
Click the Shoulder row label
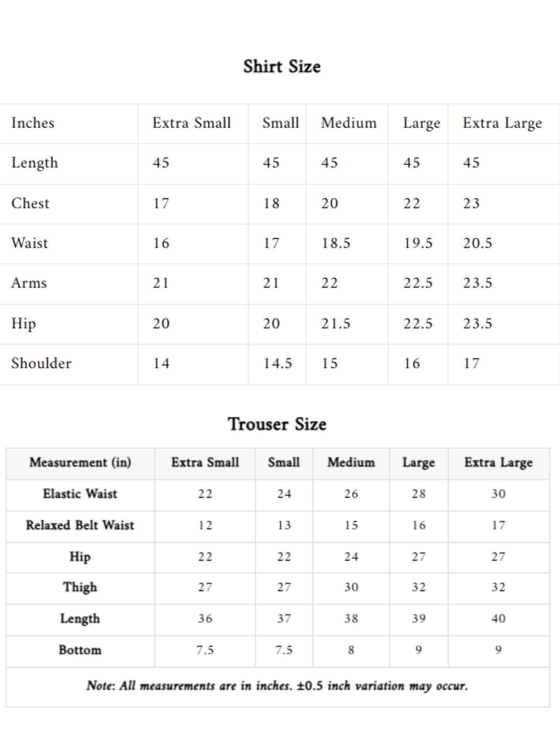(41, 363)
